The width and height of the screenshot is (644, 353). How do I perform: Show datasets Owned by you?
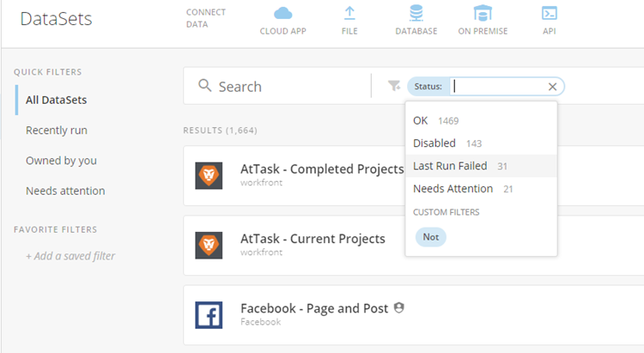point(61,161)
